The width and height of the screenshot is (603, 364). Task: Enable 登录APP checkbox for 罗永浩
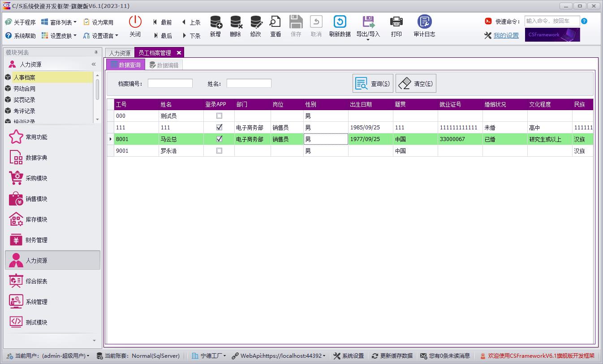pos(219,151)
